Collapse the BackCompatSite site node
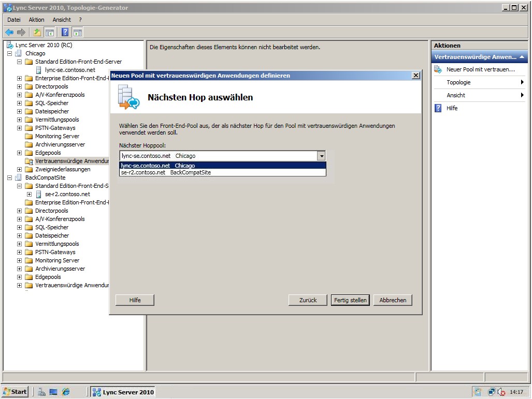Image resolution: width=532 pixels, height=399 pixels. click(x=9, y=178)
